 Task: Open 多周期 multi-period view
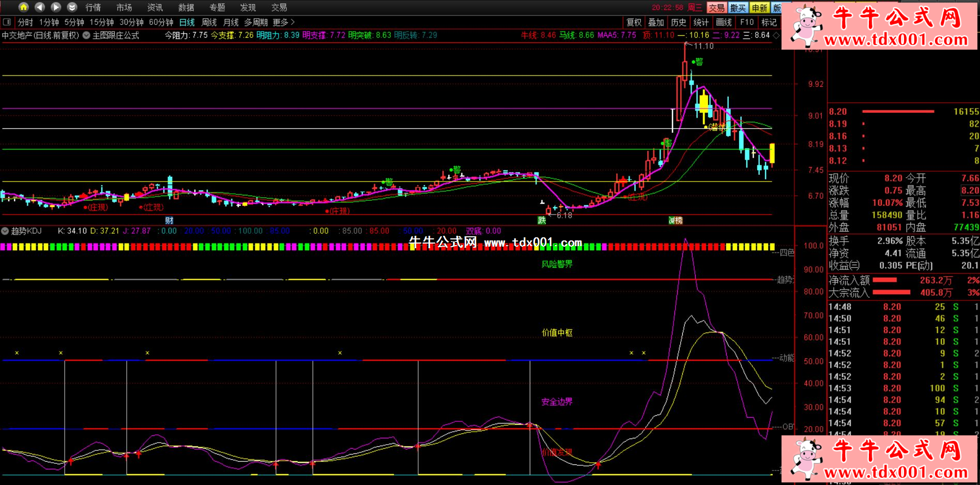pos(256,22)
